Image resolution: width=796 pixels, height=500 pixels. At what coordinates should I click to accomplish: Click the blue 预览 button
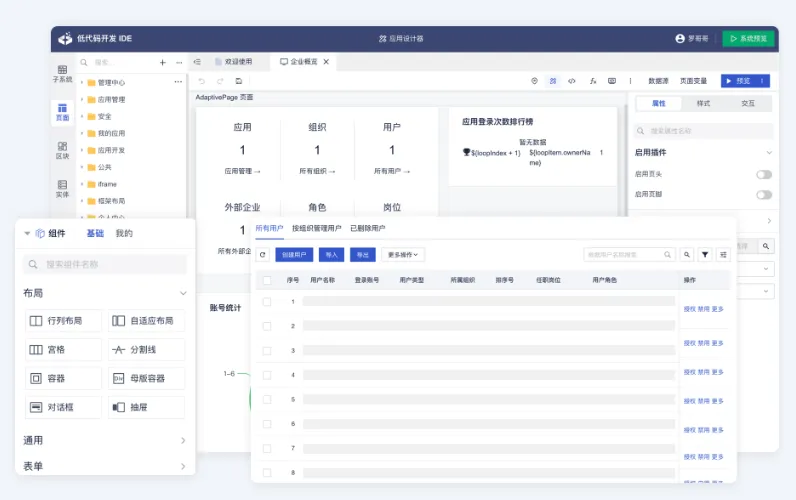pos(745,81)
